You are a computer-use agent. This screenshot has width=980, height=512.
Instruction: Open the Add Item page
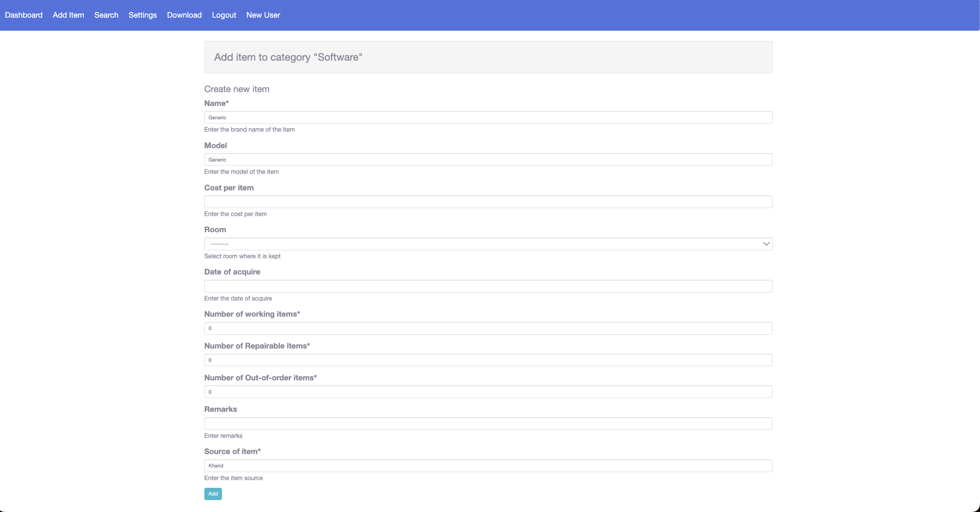(68, 15)
